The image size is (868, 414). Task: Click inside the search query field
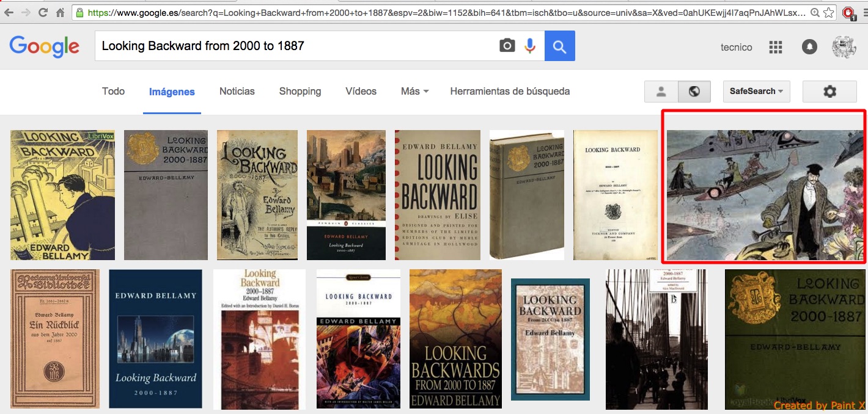tap(293, 46)
